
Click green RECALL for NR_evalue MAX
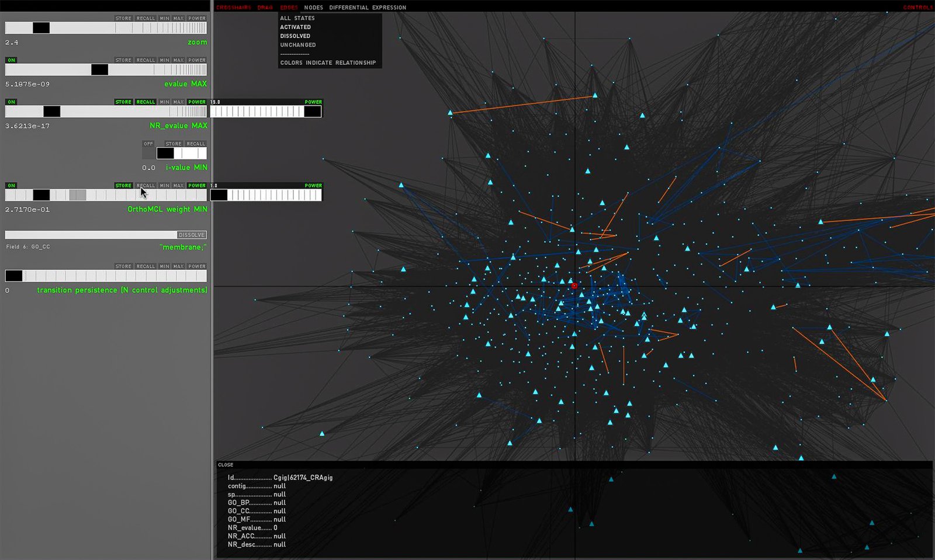click(x=146, y=102)
